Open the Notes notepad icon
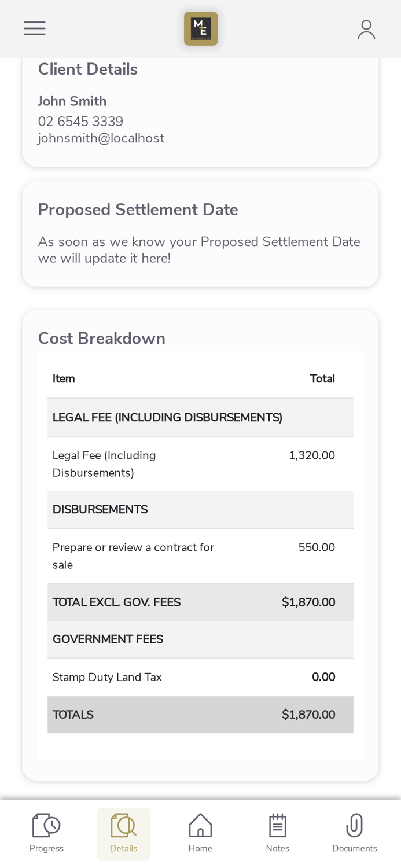 tap(278, 825)
